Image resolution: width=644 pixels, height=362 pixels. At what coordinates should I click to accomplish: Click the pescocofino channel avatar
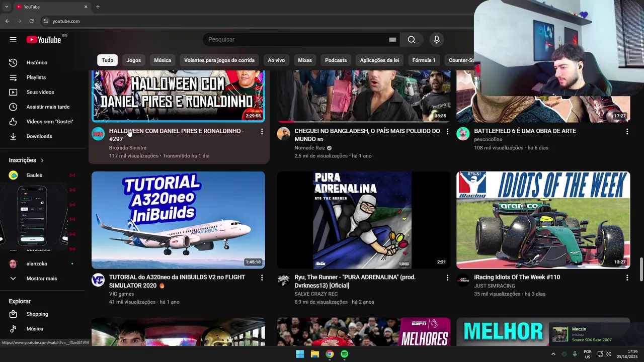463,134
